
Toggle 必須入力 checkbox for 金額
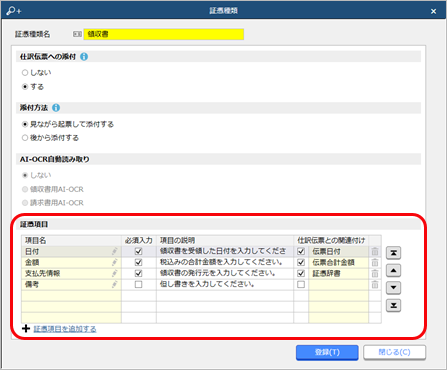click(138, 262)
